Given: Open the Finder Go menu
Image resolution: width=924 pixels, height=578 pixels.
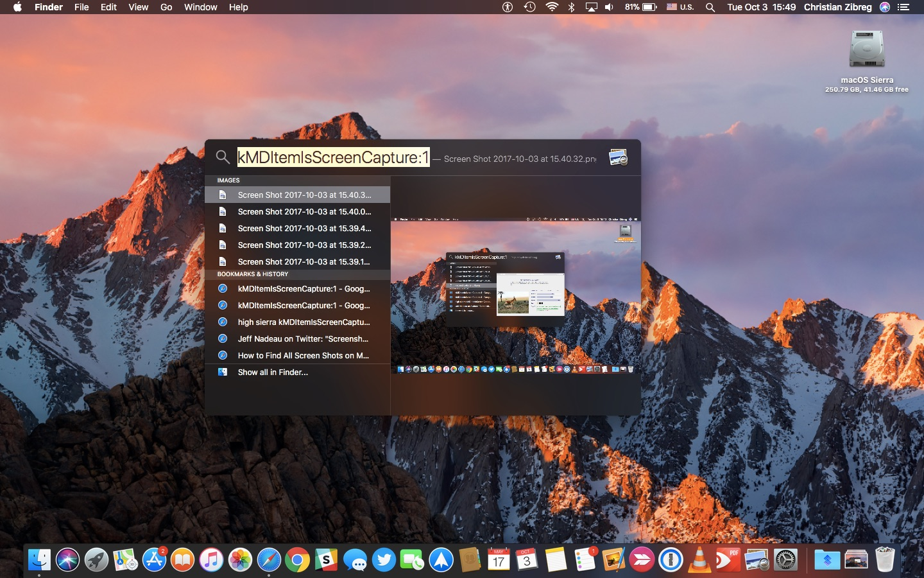Looking at the screenshot, I should [166, 7].
